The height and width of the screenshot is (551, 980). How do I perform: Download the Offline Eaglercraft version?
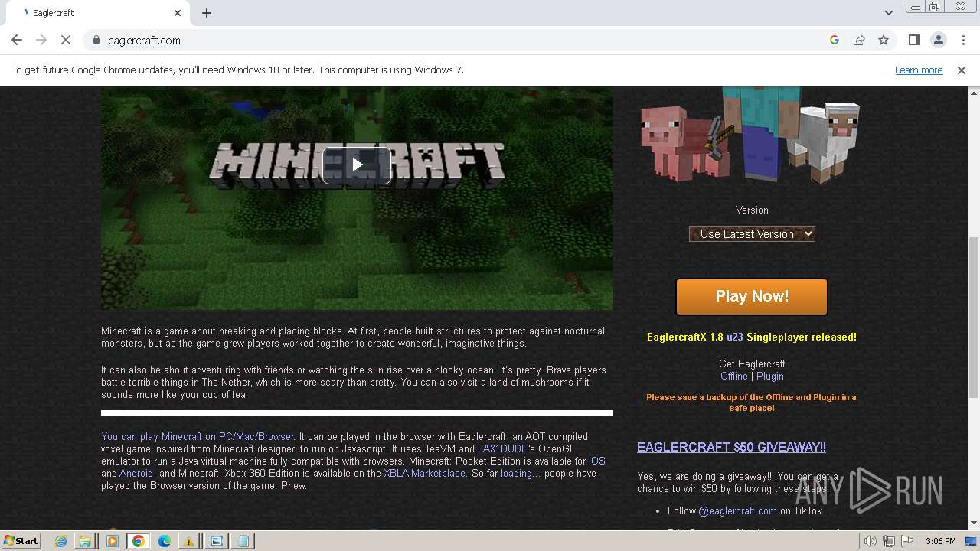click(733, 376)
